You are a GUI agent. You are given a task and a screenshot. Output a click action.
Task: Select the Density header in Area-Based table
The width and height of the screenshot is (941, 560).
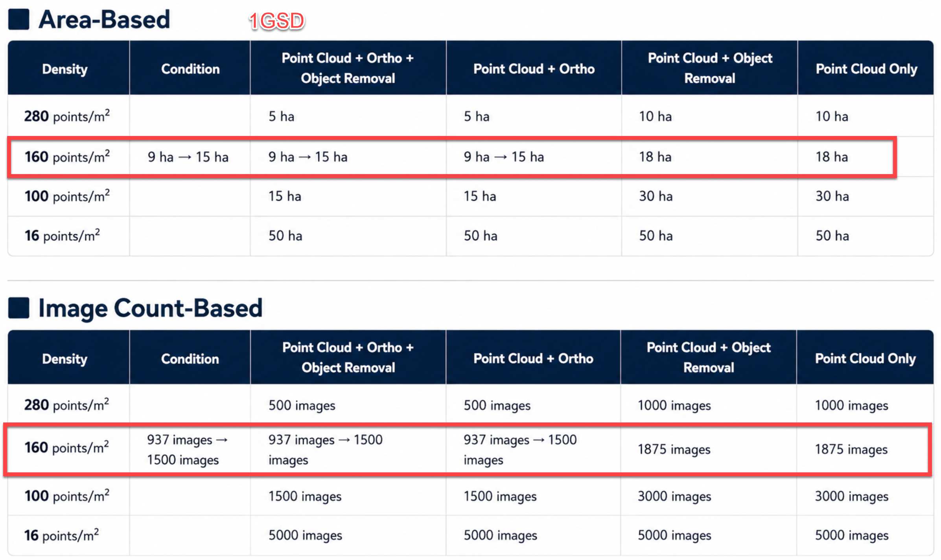click(x=65, y=69)
